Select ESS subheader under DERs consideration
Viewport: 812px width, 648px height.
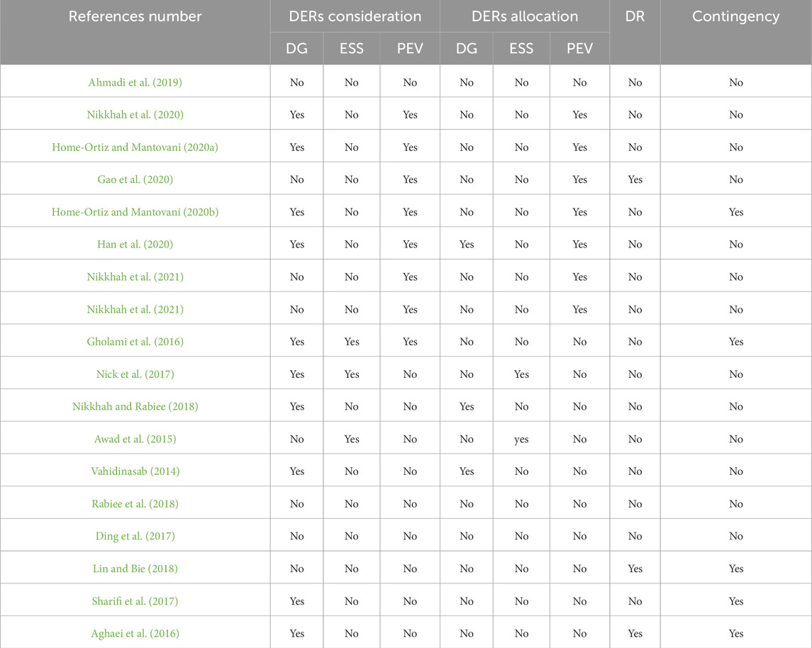(352, 49)
